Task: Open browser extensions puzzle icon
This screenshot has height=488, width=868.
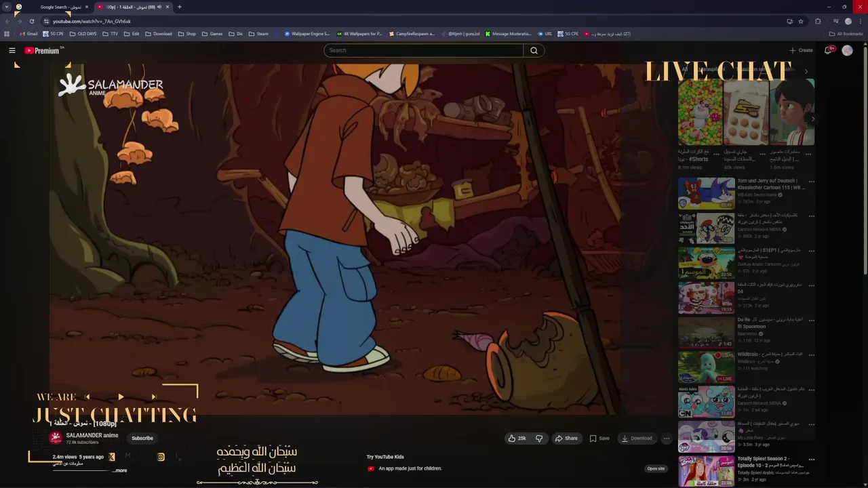Action: tap(818, 21)
